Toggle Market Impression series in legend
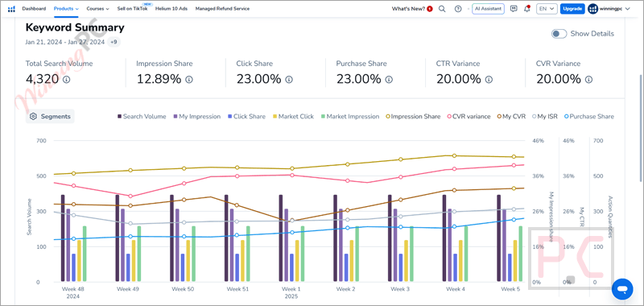Viewport: 644px width, 306px height. coord(349,117)
